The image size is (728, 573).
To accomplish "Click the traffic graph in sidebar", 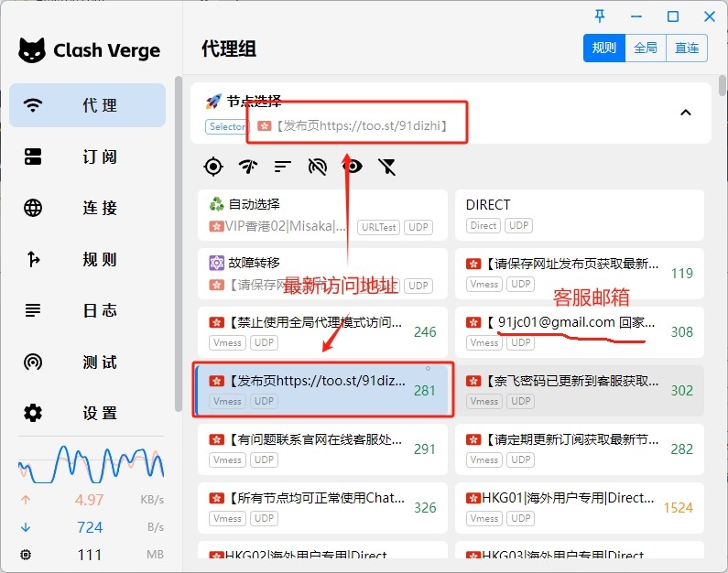I will [91, 464].
